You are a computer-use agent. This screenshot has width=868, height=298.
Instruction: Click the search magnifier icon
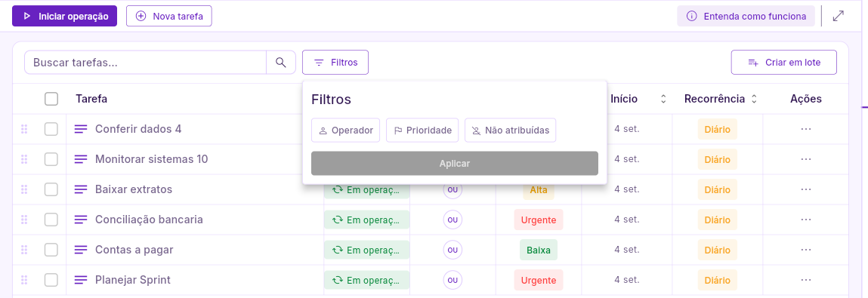pyautogui.click(x=281, y=63)
